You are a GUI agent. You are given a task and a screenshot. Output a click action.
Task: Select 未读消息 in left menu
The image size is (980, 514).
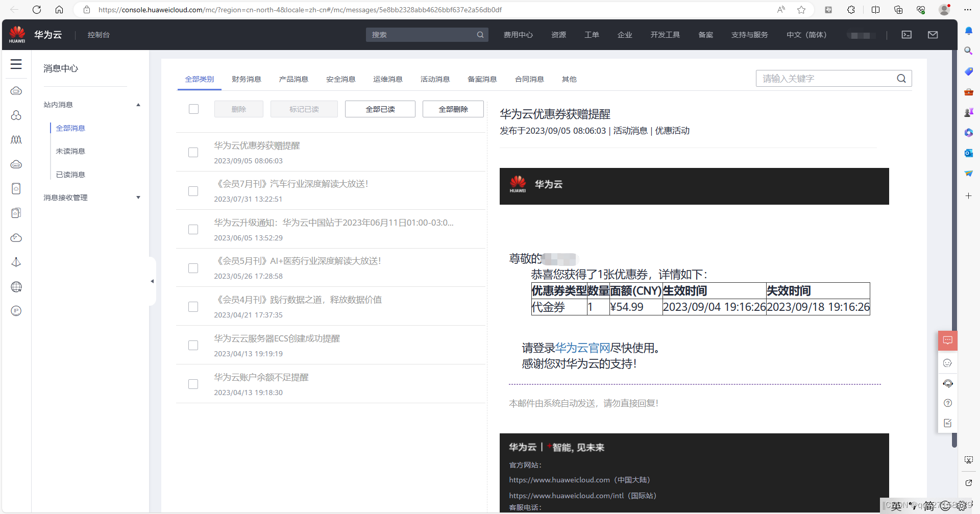(x=70, y=151)
